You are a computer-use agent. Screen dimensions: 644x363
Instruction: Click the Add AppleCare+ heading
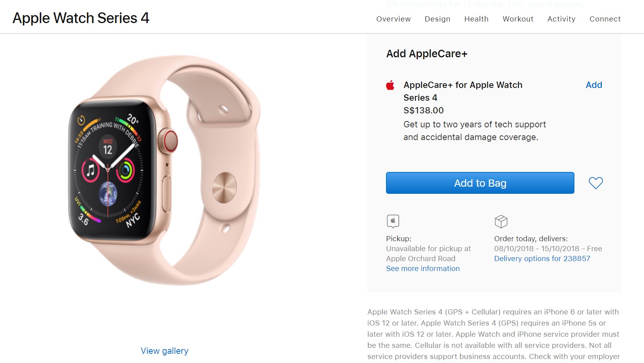click(427, 54)
